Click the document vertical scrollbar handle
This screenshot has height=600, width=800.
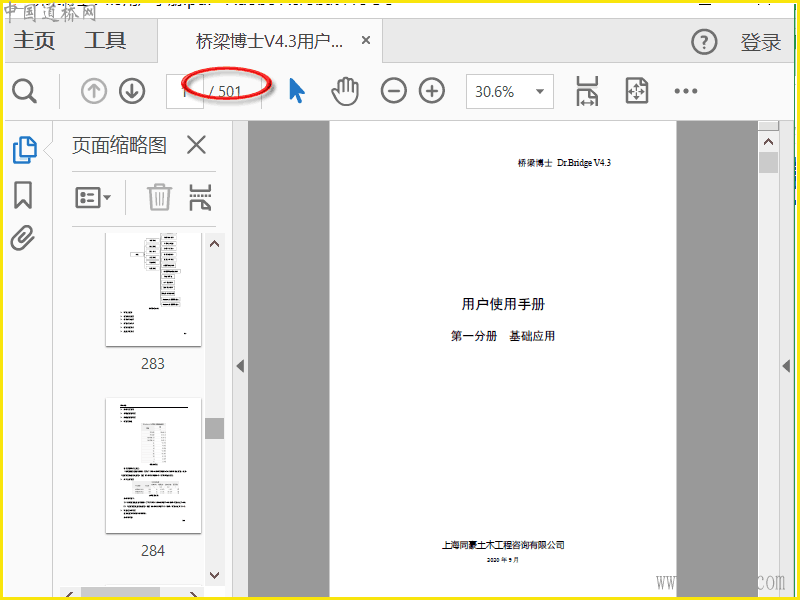pyautogui.click(x=768, y=163)
